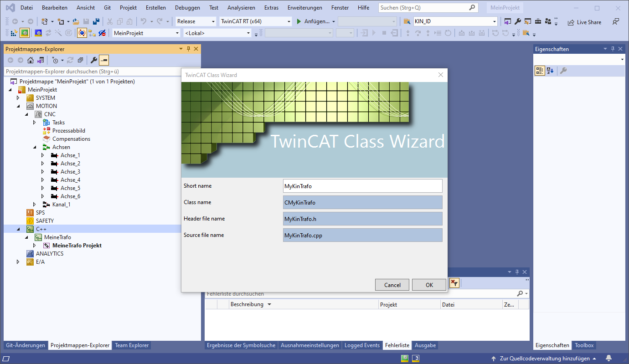
Task: Click the Short name field containing MyKinTrafo
Action: pyautogui.click(x=363, y=186)
